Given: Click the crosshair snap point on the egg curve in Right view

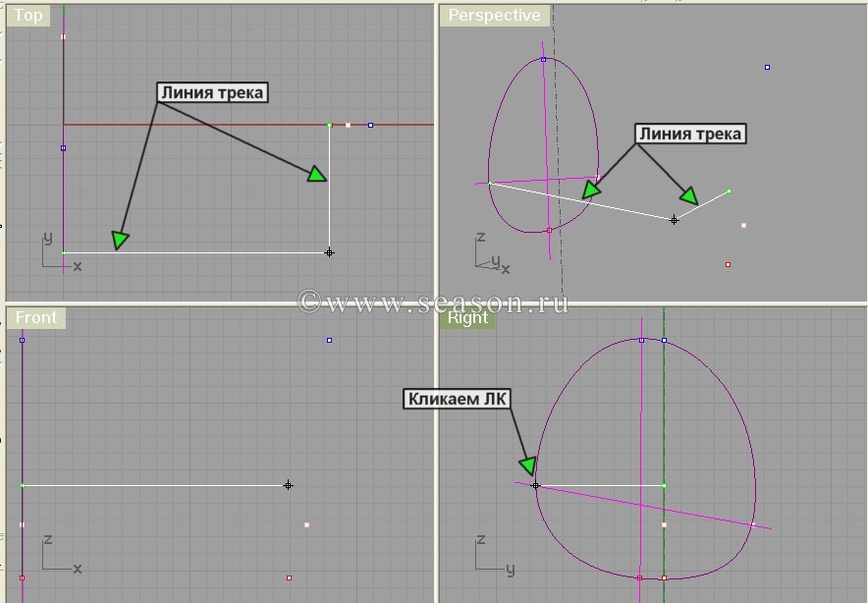Looking at the screenshot, I should coord(535,485).
